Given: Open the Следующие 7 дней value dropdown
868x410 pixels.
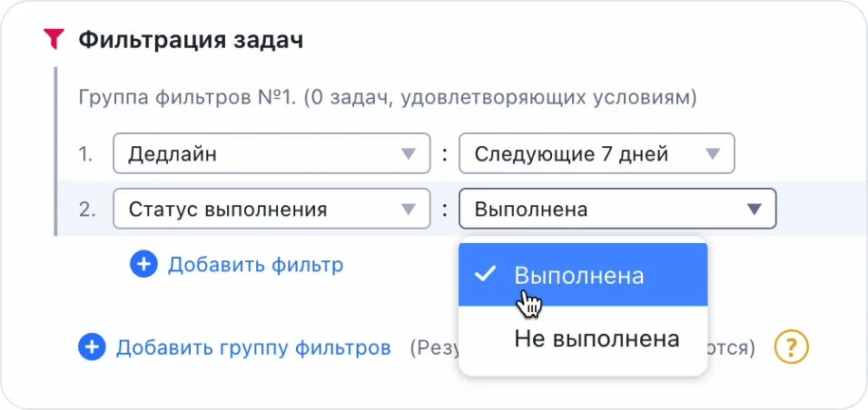Looking at the screenshot, I should pyautogui.click(x=581, y=154).
